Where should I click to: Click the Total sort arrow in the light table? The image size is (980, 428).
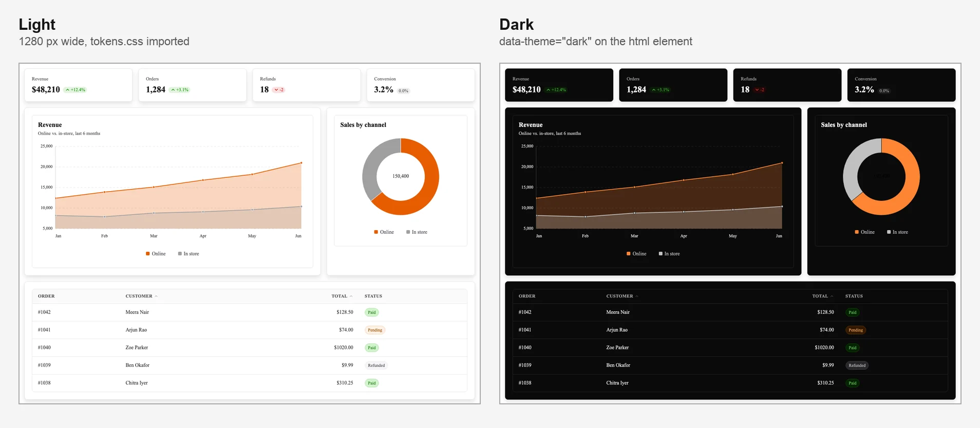[x=351, y=296]
